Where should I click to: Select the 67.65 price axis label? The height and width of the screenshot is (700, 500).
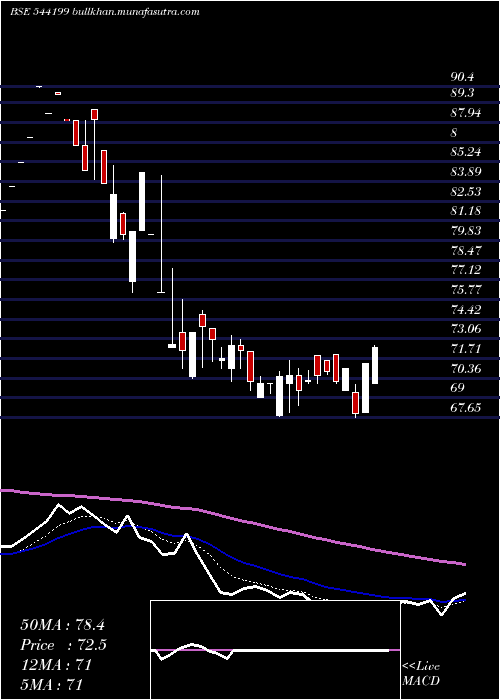click(466, 407)
